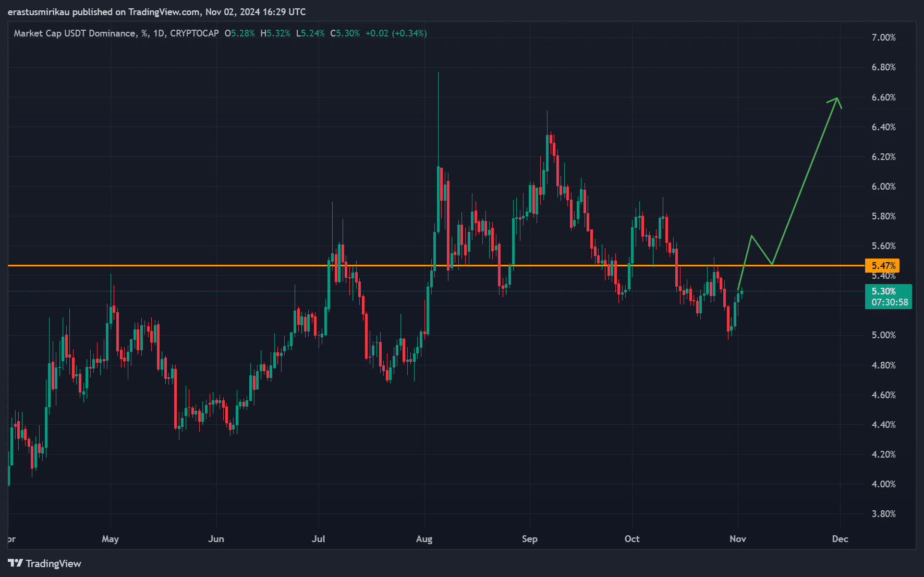Image resolution: width=924 pixels, height=577 pixels.
Task: Click the 4.40% price axis label
Action: (883, 425)
